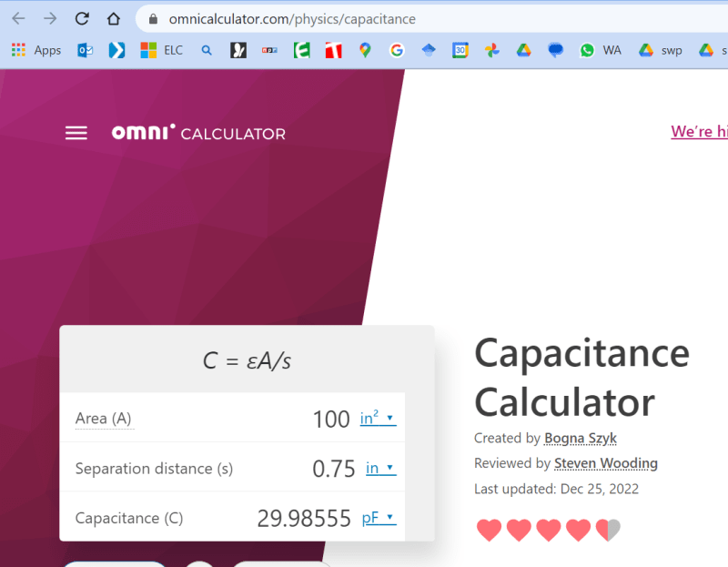The height and width of the screenshot is (567, 728).
Task: Open the Google bookmark
Action: coord(397,50)
